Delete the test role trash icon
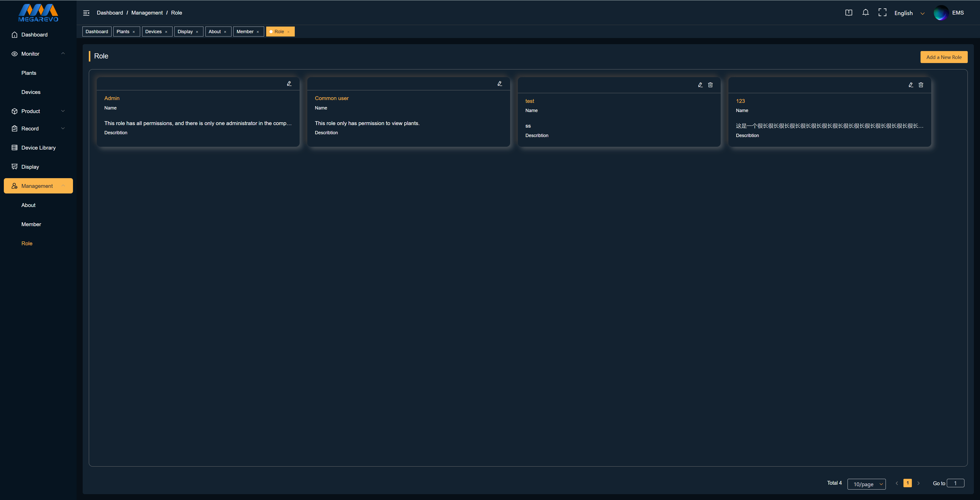 click(x=710, y=85)
